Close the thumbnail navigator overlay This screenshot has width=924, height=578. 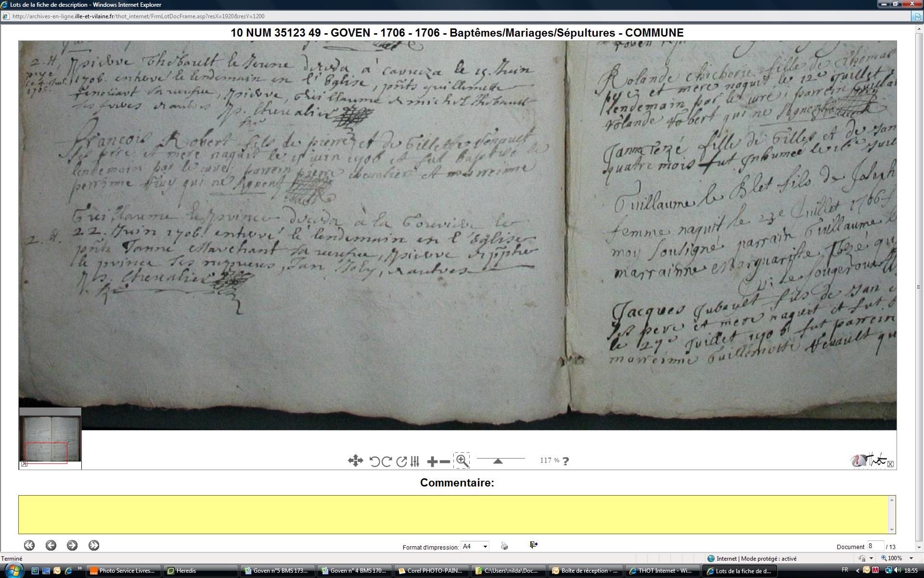coord(25,464)
